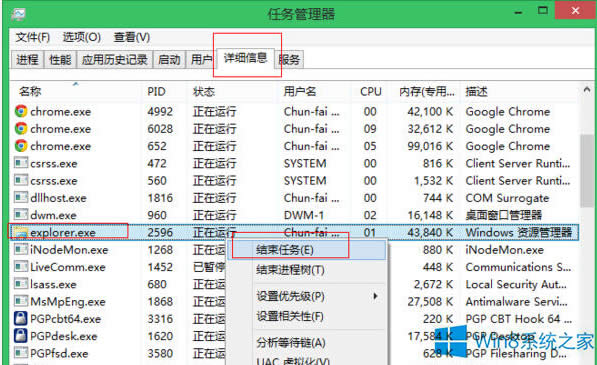This screenshot has height=365, width=597.
Task: Click the csrss.exe icon for PID 472
Action: coord(21,163)
